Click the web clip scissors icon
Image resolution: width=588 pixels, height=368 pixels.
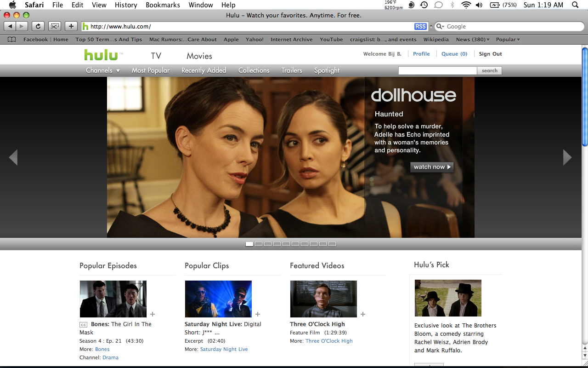[x=55, y=26]
